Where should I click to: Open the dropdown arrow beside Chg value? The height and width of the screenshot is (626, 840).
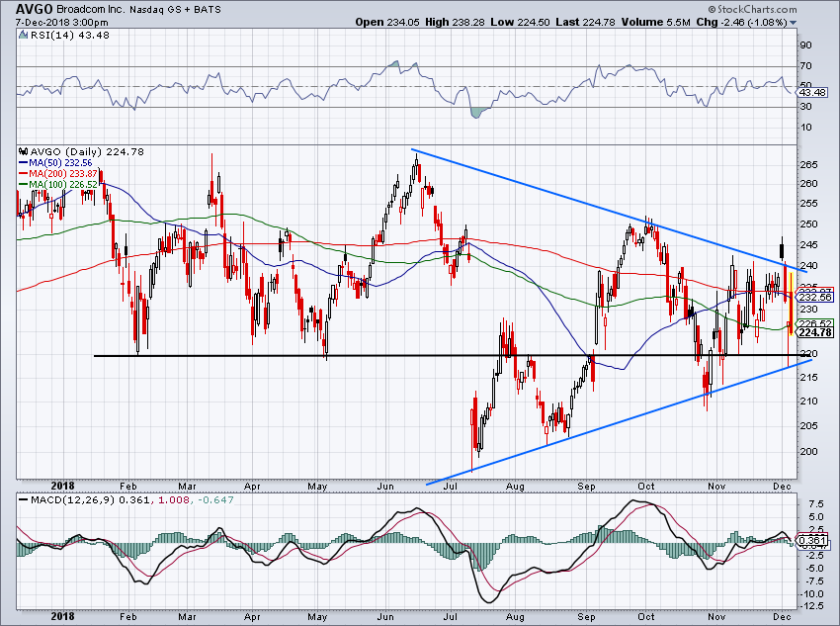pyautogui.click(x=793, y=23)
